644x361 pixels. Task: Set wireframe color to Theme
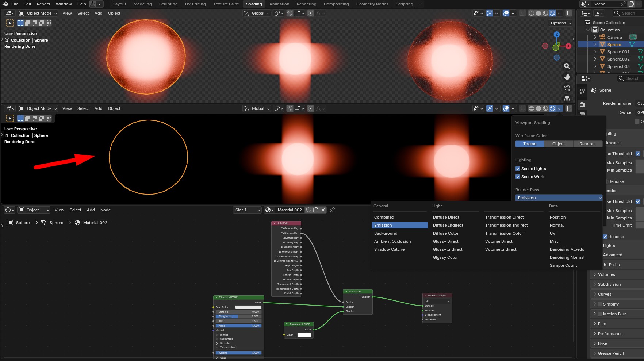point(530,144)
